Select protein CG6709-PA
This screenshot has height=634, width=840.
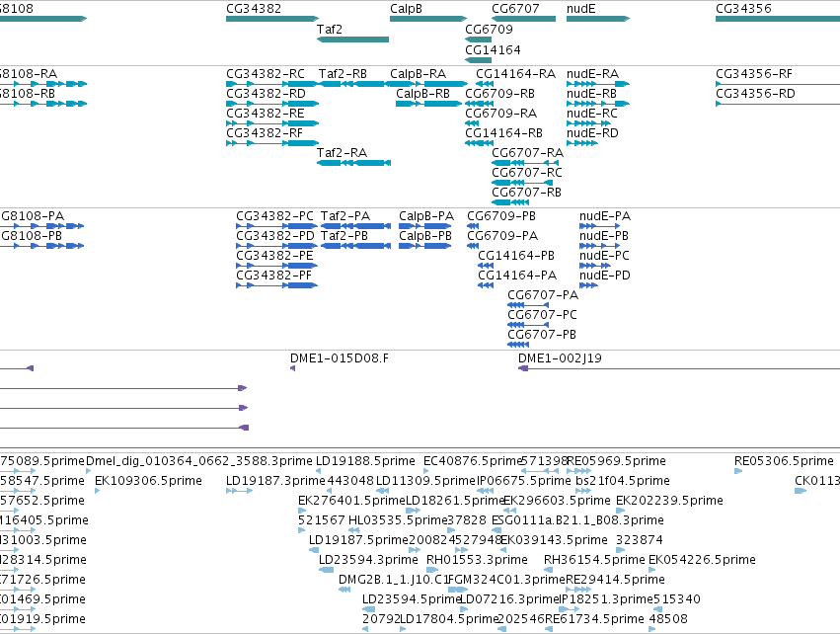pyautogui.click(x=502, y=236)
